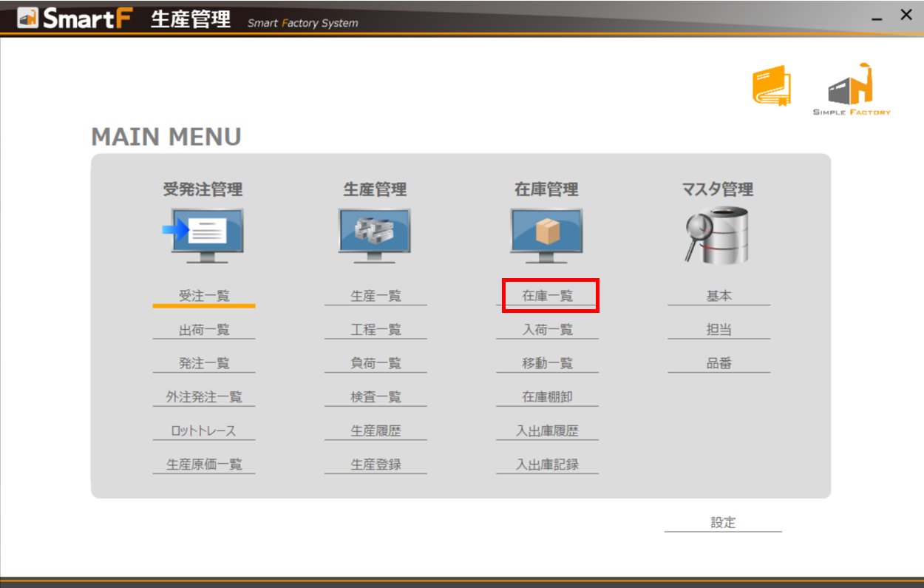The image size is (924, 588).
Task: Open the 設定 settings button
Action: click(723, 523)
